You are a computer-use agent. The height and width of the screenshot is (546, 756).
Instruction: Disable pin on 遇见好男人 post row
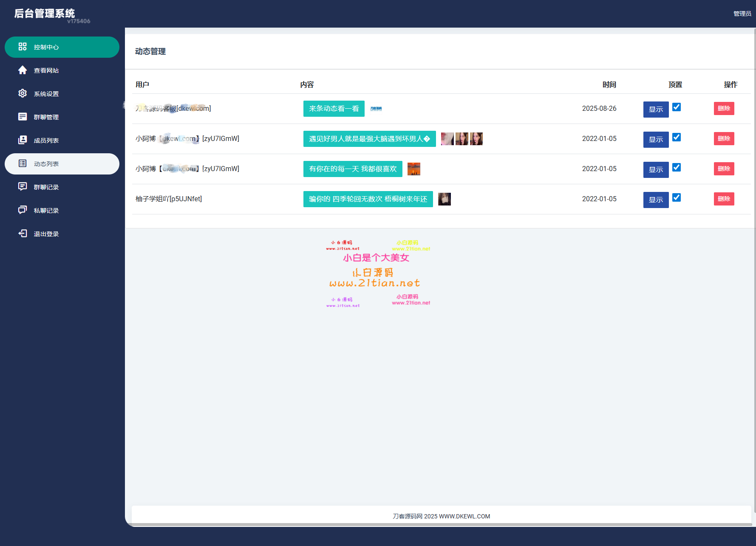(677, 137)
